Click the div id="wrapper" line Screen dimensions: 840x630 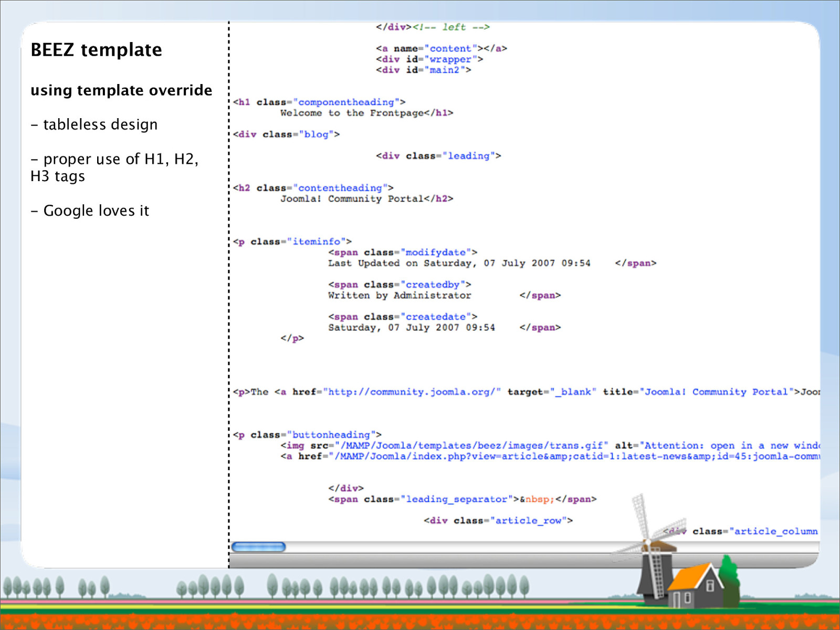click(429, 59)
